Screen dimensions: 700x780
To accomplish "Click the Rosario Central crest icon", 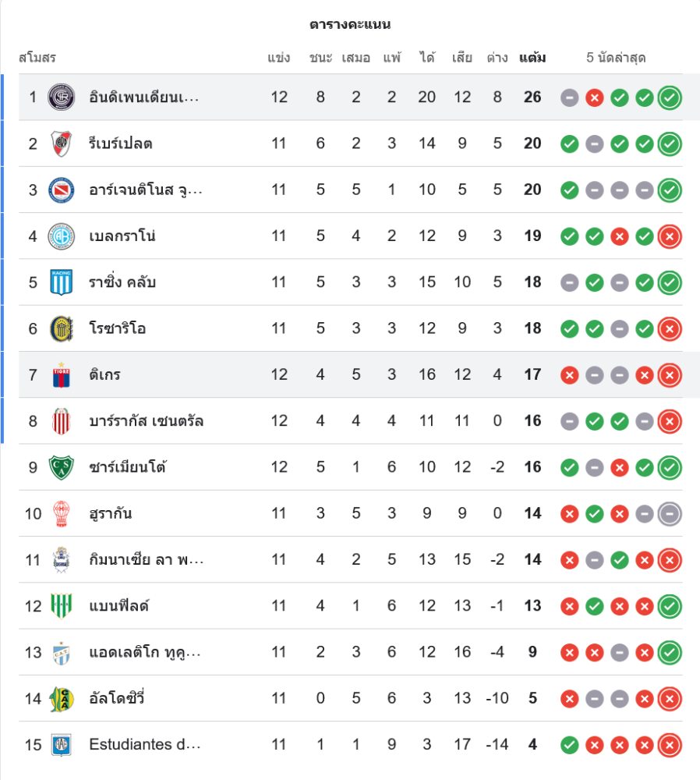I will point(61,328).
